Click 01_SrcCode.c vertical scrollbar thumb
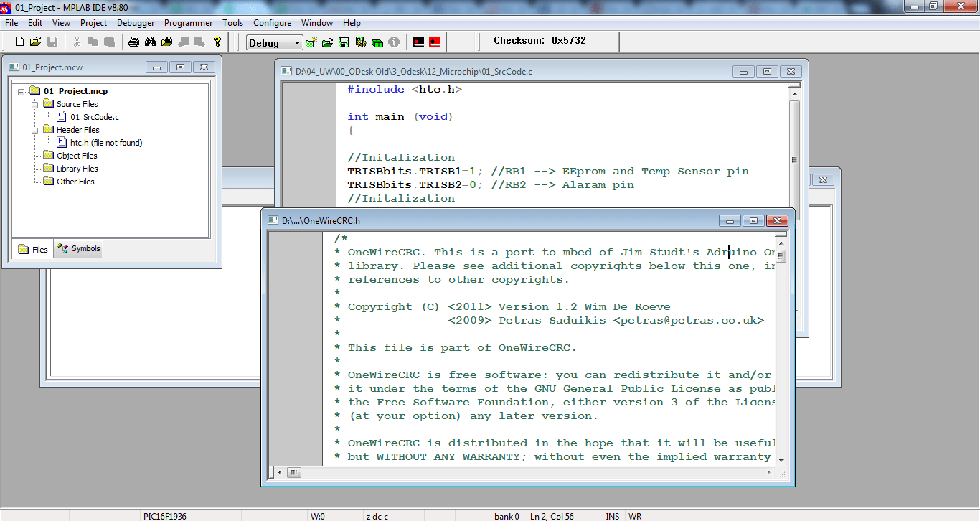The width and height of the screenshot is (980, 521). [794, 160]
